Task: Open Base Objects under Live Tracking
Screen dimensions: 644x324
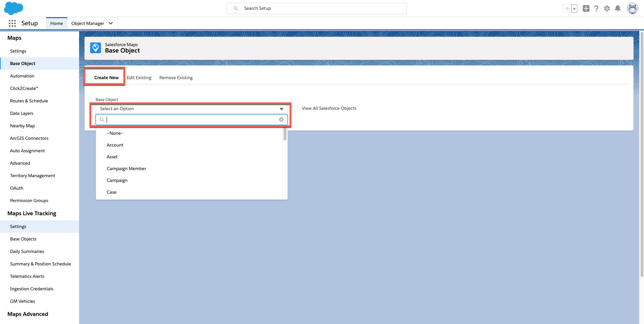Action: coord(39,239)
